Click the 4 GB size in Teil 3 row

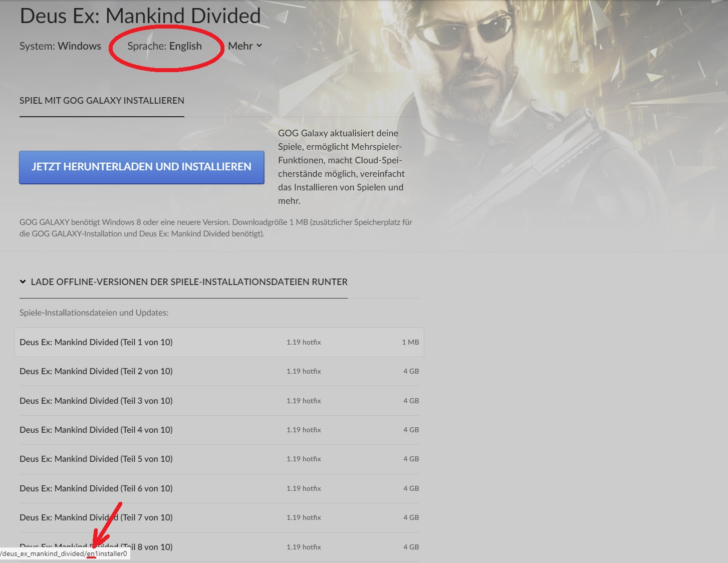[411, 401]
